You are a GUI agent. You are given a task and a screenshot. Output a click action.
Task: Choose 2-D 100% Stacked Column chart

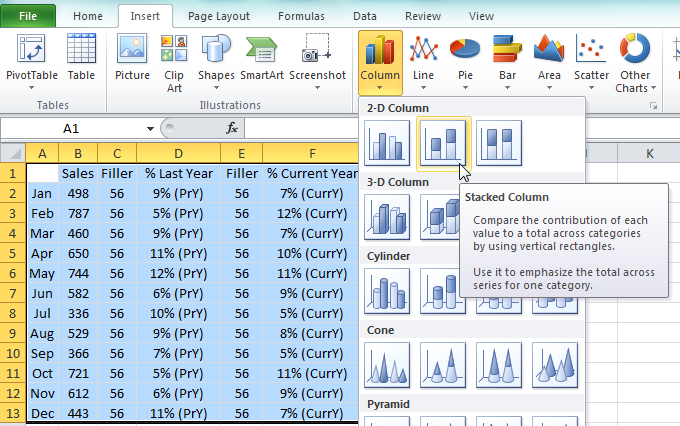(499, 143)
